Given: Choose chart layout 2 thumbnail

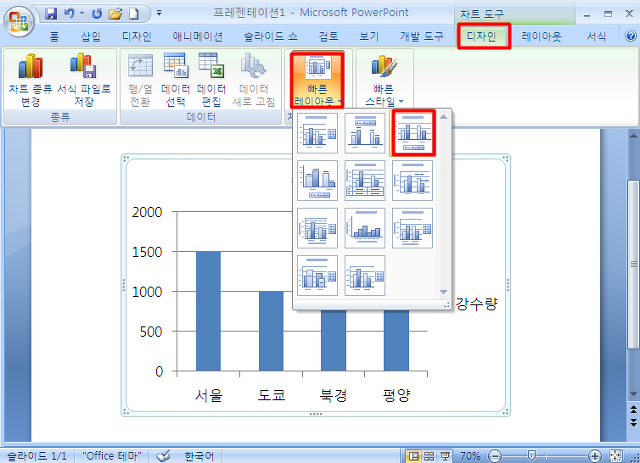Looking at the screenshot, I should (365, 133).
